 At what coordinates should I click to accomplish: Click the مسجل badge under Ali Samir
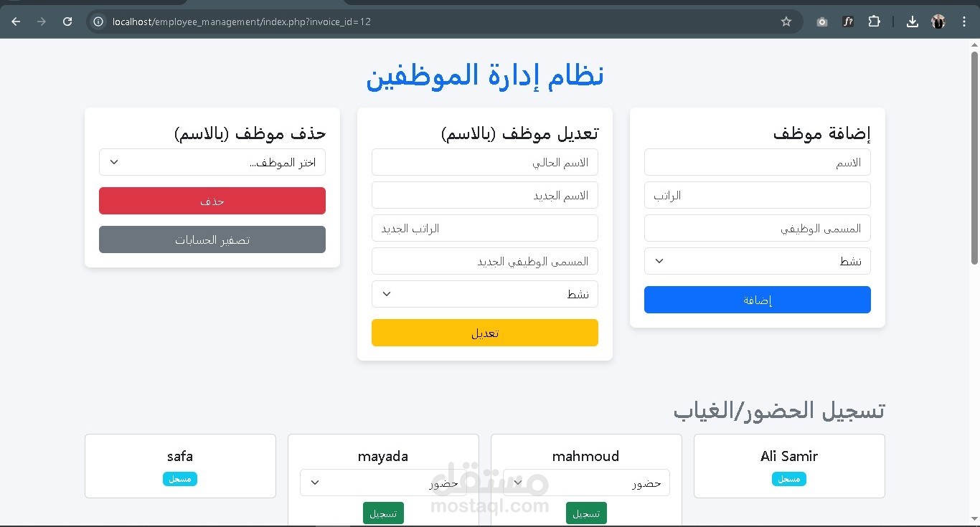789,478
